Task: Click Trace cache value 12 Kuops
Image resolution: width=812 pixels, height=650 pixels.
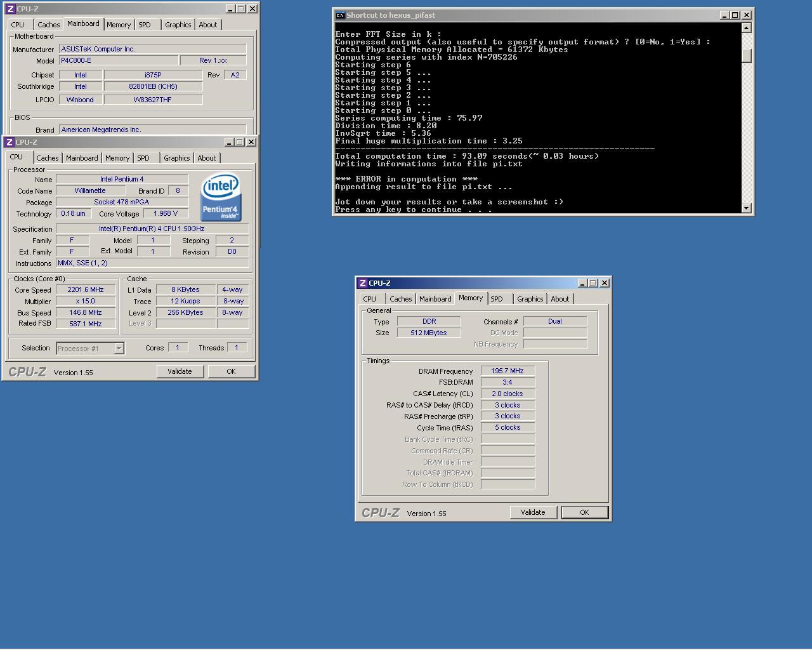Action: [185, 301]
